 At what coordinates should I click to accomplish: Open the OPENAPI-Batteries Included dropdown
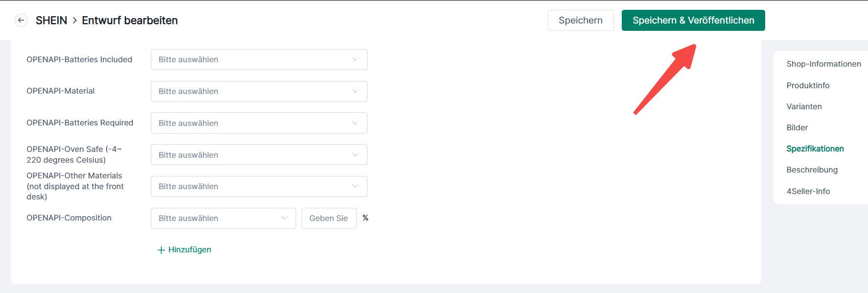258,60
